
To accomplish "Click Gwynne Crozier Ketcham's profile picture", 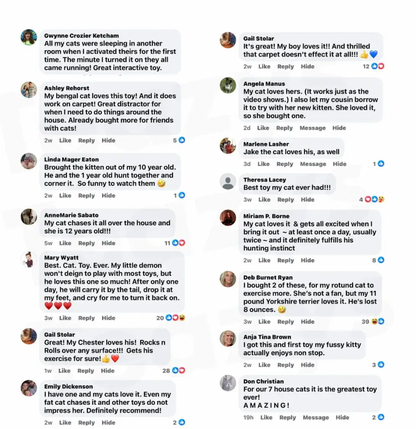I will (29, 37).
